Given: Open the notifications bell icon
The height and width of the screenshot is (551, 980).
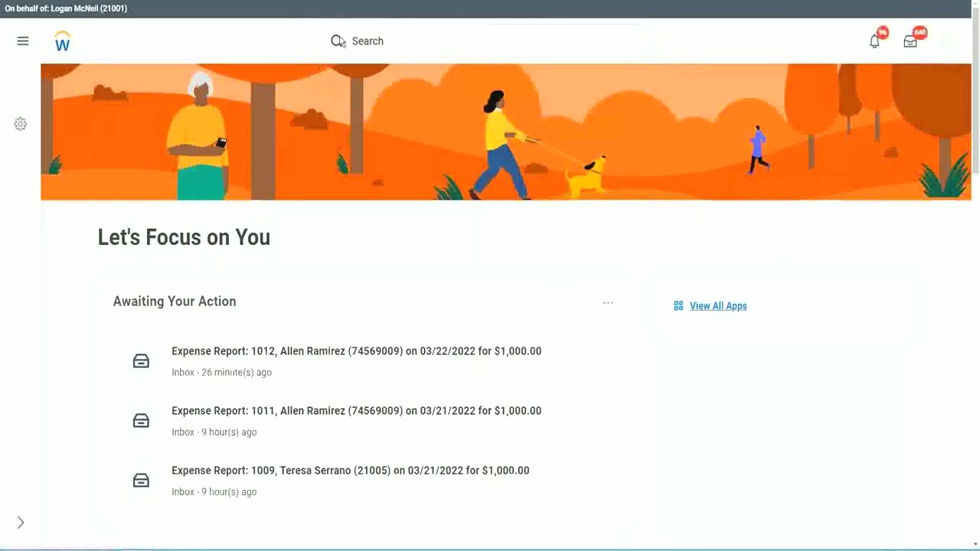Looking at the screenshot, I should pos(874,41).
